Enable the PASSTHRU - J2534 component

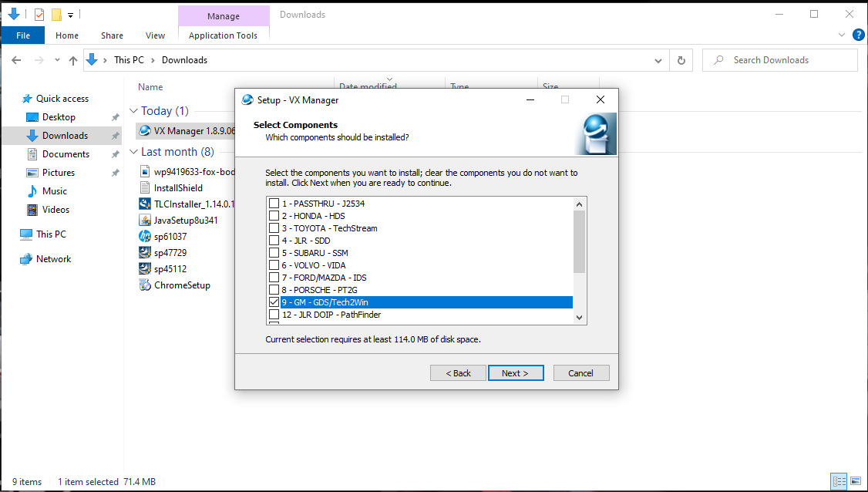274,204
